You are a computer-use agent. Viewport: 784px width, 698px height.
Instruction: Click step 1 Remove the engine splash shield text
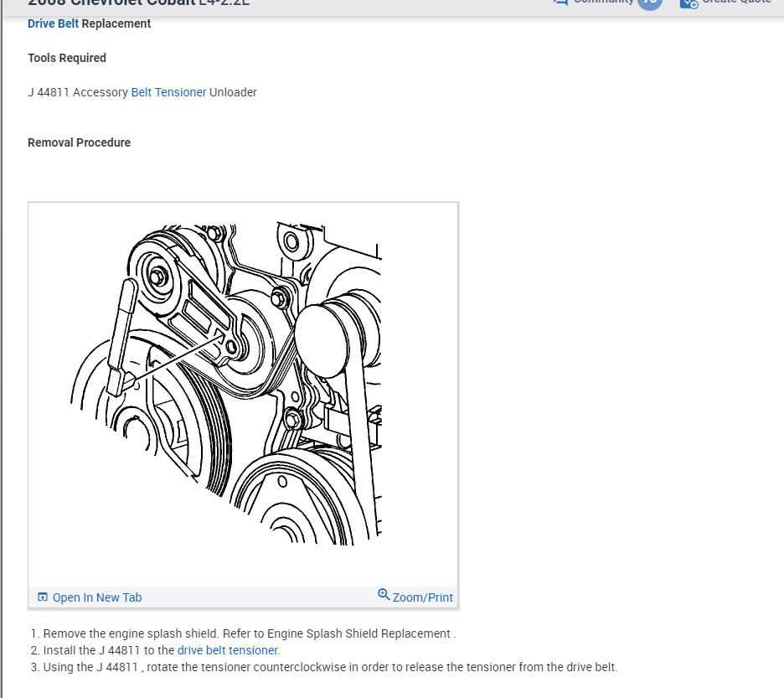point(250,633)
